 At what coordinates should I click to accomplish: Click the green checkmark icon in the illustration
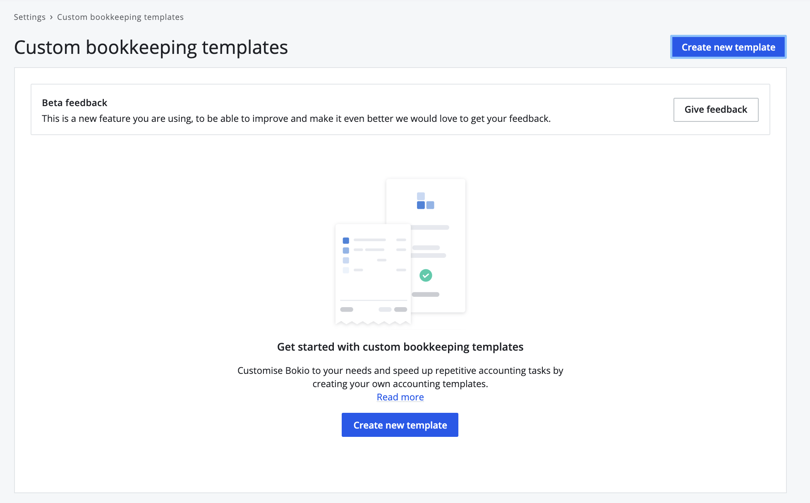point(426,275)
